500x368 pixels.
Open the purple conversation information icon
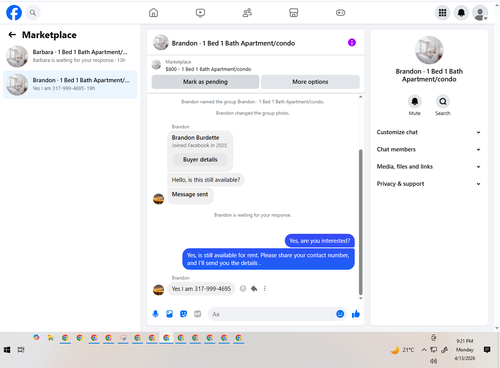(x=352, y=42)
